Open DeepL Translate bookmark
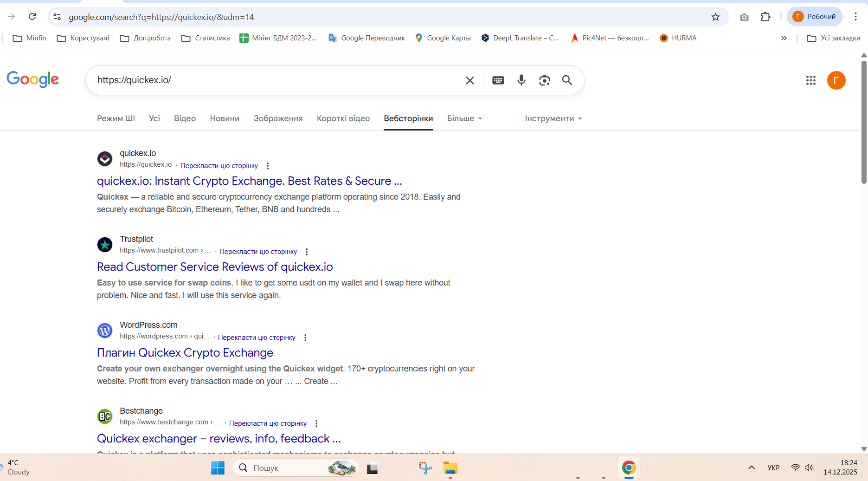This screenshot has width=868, height=481. click(x=520, y=38)
